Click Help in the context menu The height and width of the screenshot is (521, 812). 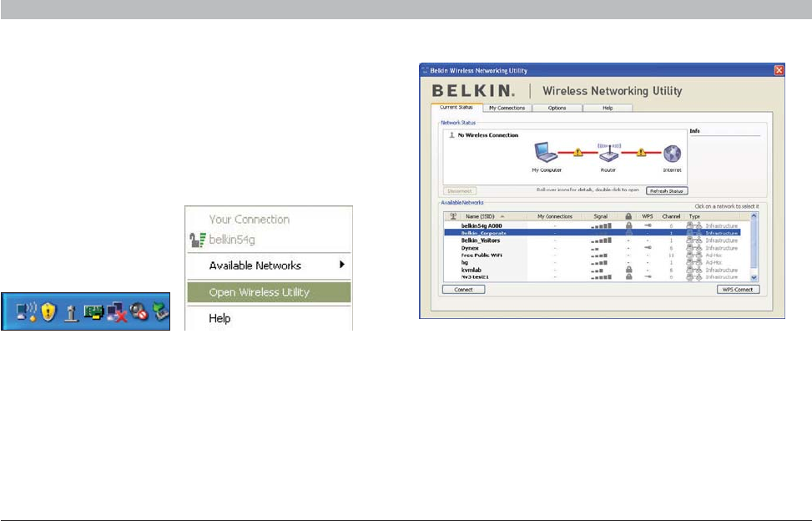(219, 318)
